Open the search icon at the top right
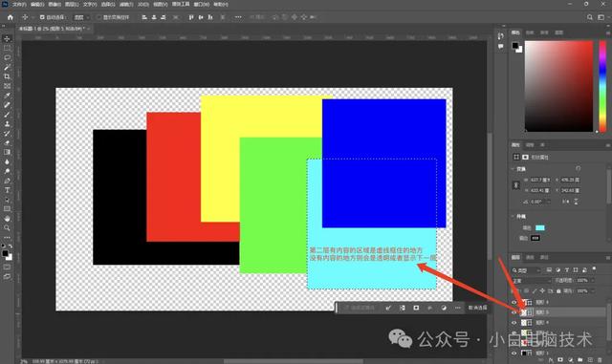This screenshot has width=612, height=364. (x=590, y=17)
